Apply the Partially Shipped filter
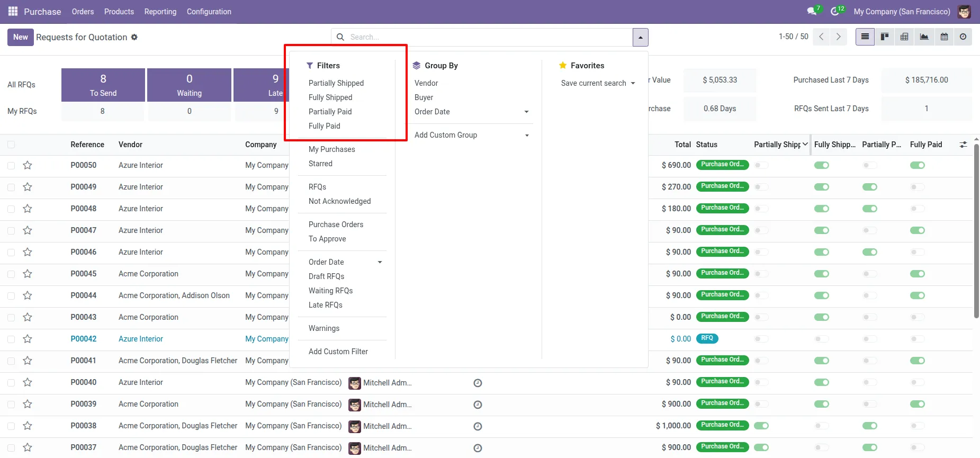 336,83
